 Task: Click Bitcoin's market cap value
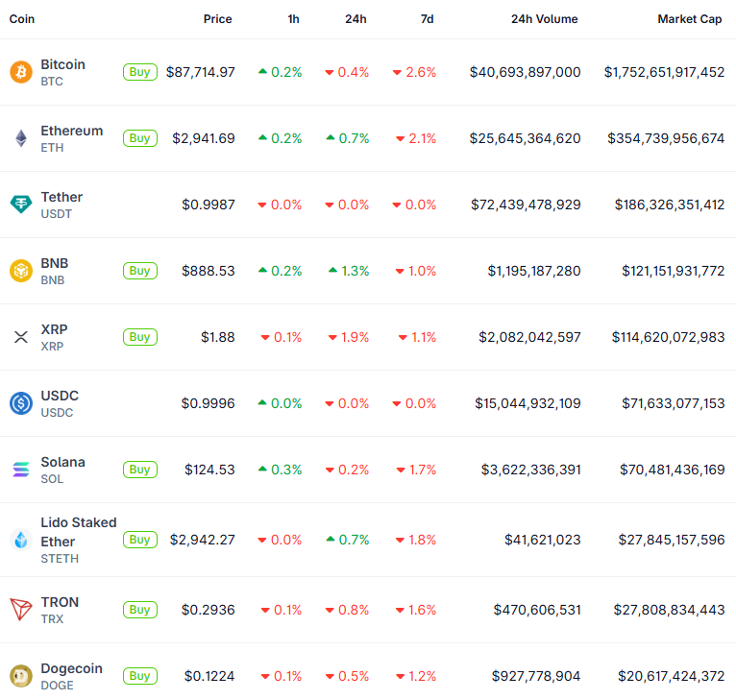point(664,72)
